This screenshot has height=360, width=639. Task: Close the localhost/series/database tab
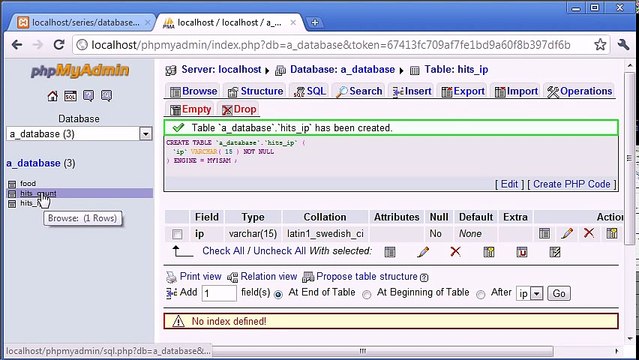[148, 23]
